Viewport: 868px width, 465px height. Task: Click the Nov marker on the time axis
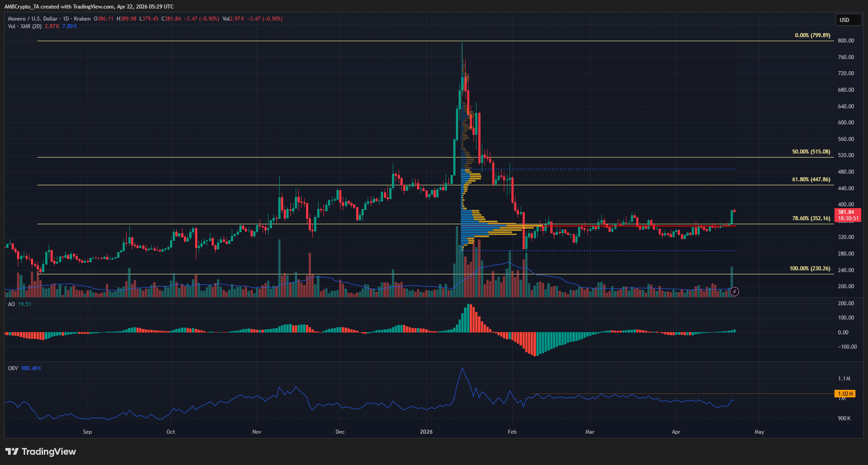click(x=257, y=432)
